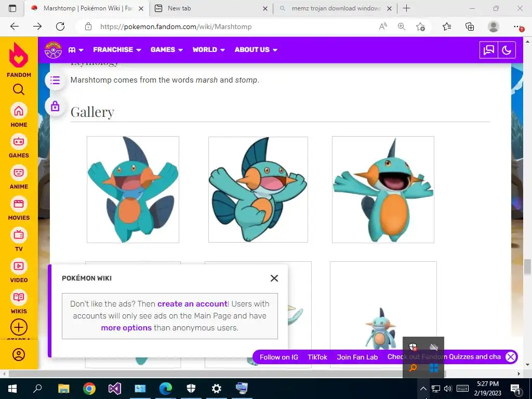532x399 pixels.
Task: Click the TikTok link in banner
Action: tap(317, 357)
